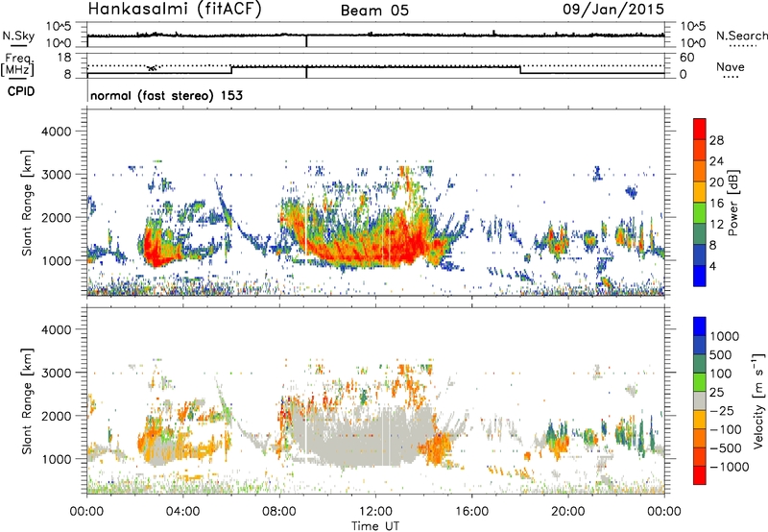Select the red top segment of Power colorbar
Image resolution: width=768 pixels, height=532 pixels.
click(700, 130)
